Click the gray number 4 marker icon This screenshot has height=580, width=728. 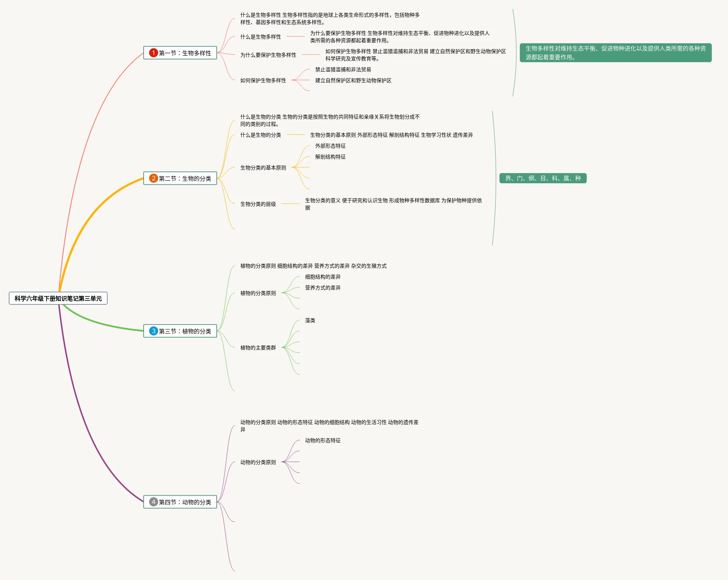click(x=153, y=502)
